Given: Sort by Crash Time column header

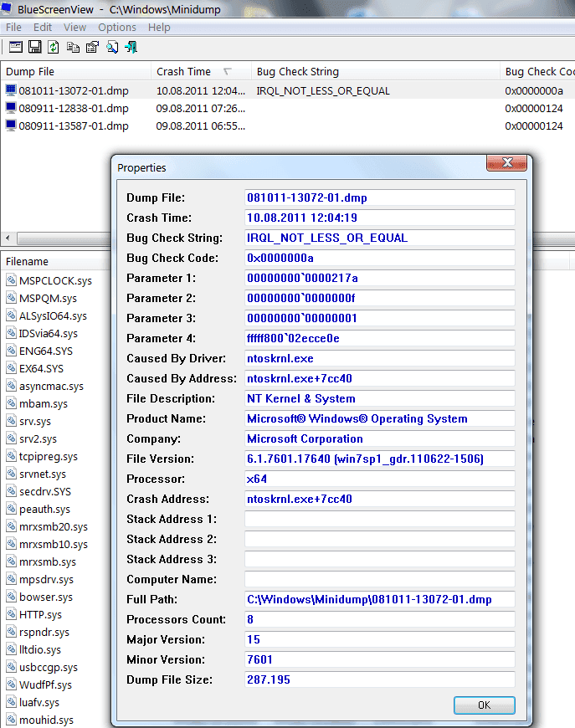Looking at the screenshot, I should pos(201,71).
